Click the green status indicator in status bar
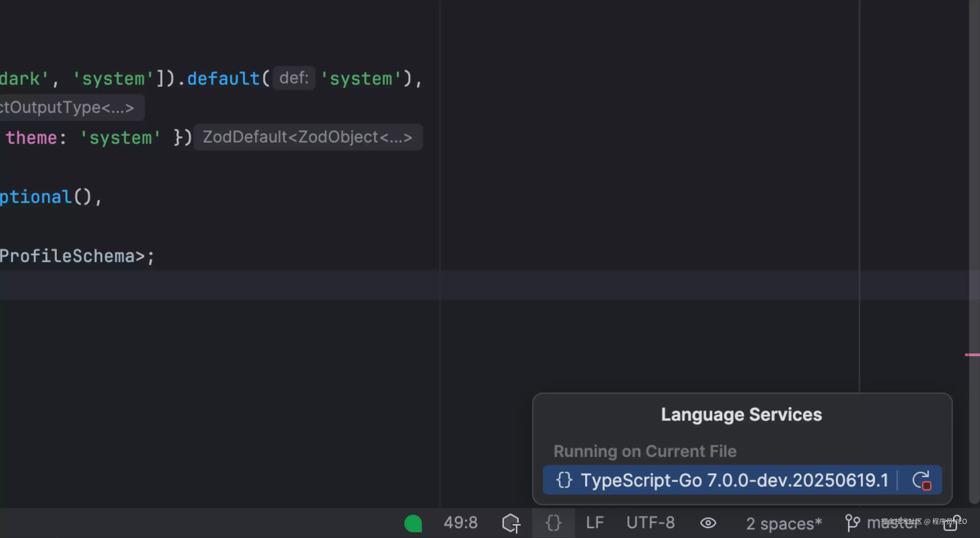 (x=413, y=523)
